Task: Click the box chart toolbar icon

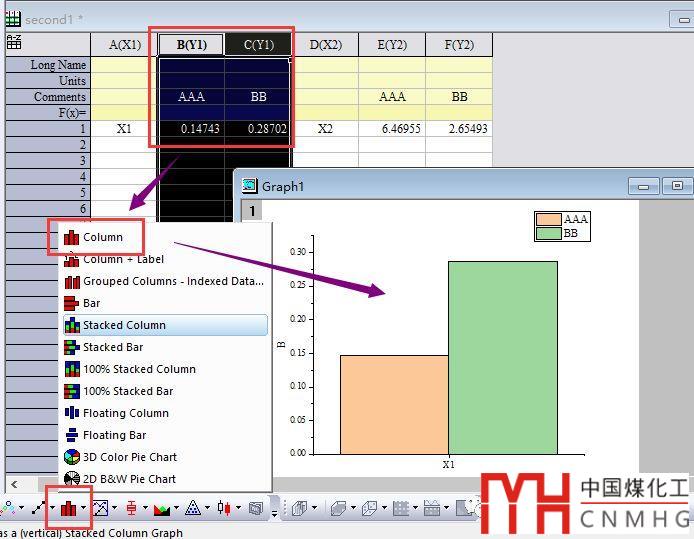Action: click(131, 508)
